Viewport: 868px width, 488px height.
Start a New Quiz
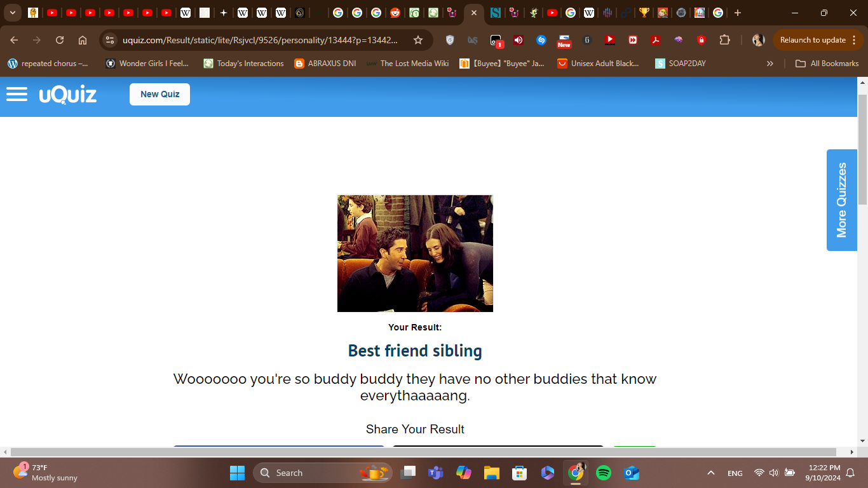[x=159, y=94]
